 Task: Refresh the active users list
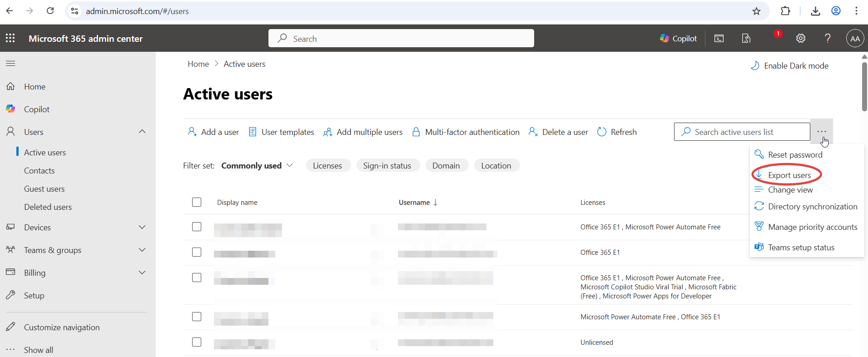[x=617, y=132]
